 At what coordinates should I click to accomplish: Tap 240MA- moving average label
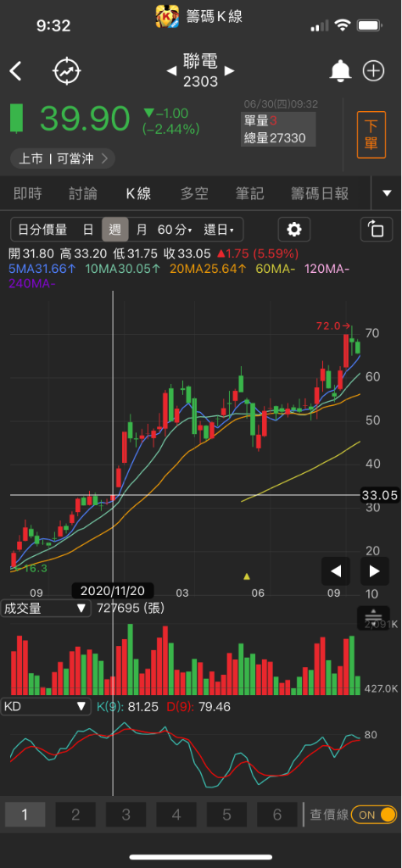32,283
